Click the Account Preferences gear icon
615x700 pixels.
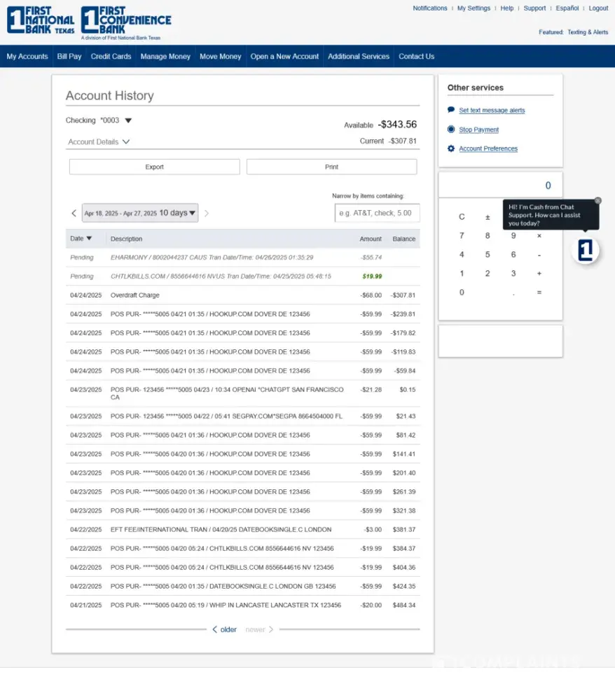point(451,148)
